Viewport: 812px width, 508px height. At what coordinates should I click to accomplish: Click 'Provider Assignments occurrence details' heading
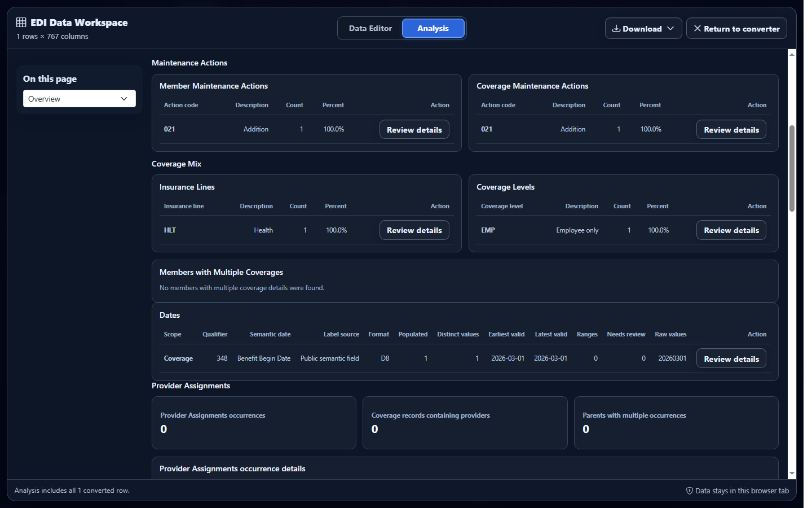click(232, 468)
